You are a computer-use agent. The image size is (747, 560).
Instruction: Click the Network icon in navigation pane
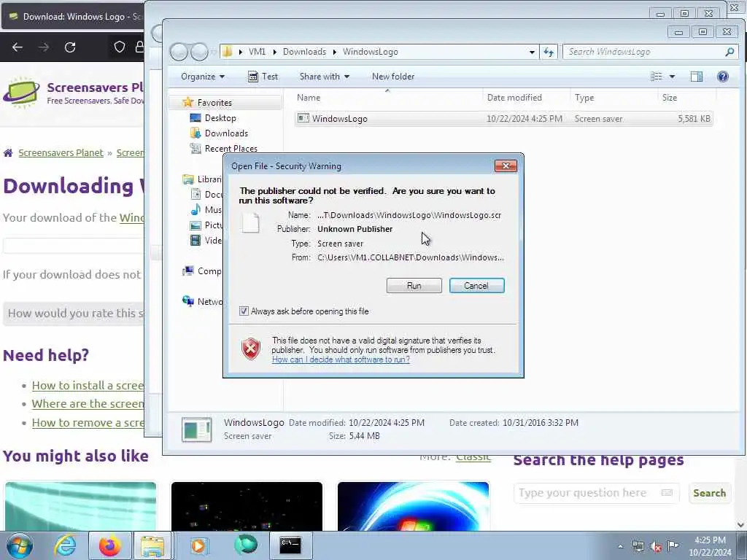[189, 301]
